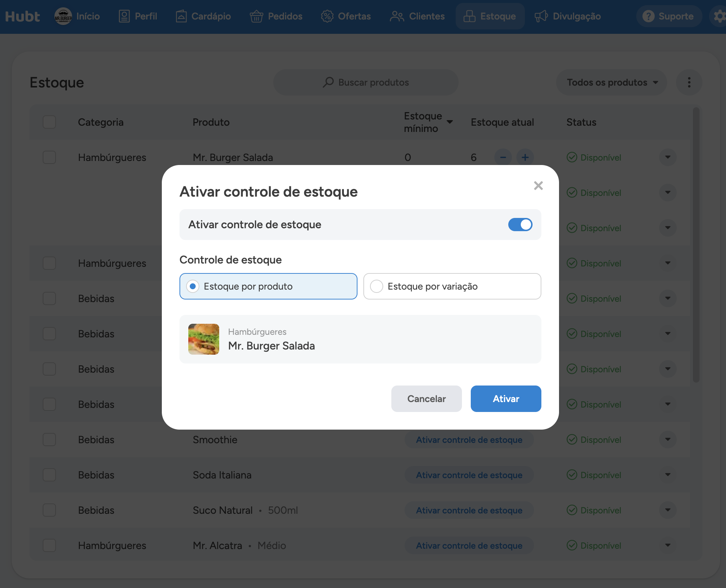Click the Disponível status in Soda Italiana row
This screenshot has width=726, height=588.
click(x=594, y=475)
